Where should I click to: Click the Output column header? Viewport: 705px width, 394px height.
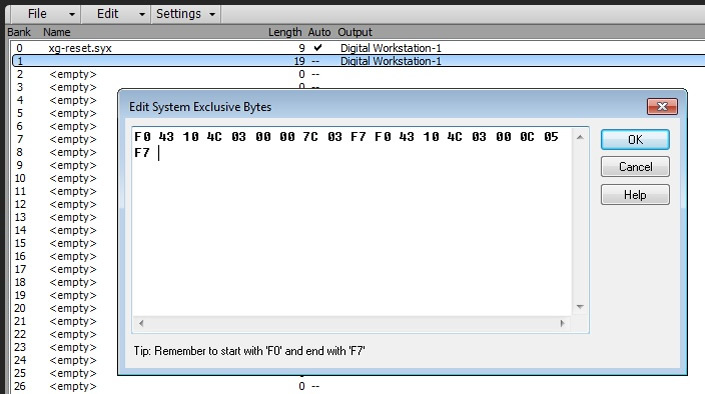355,32
